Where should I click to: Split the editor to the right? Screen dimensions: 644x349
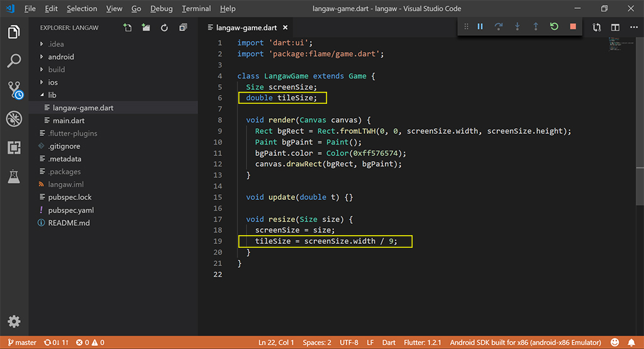(615, 28)
